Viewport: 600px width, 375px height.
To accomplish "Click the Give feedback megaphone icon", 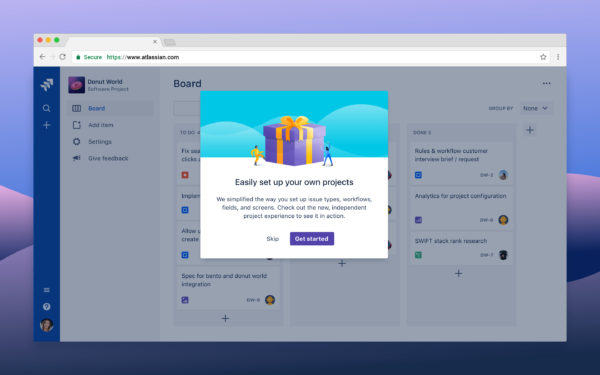I will point(77,158).
